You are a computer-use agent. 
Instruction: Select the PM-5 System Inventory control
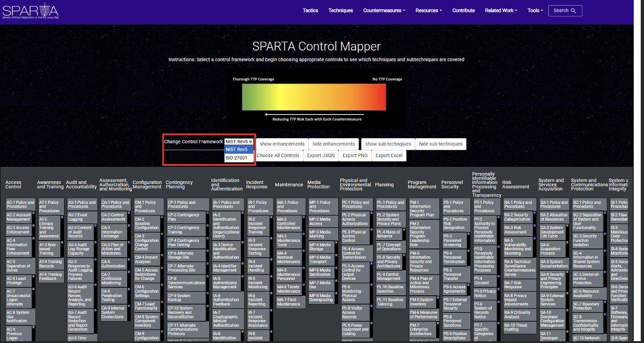click(x=422, y=302)
